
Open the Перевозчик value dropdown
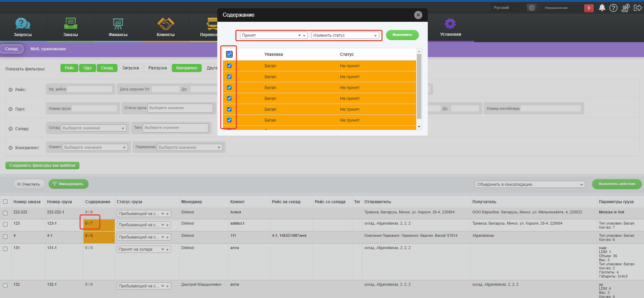190,147
